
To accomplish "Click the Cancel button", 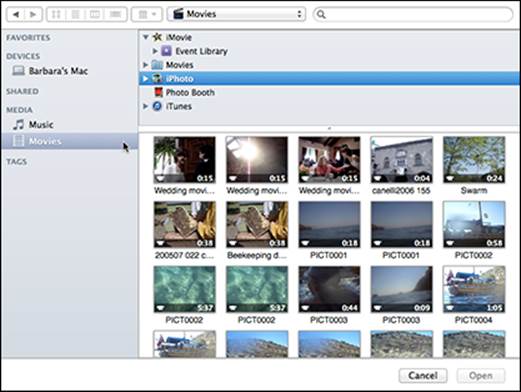I will (423, 376).
